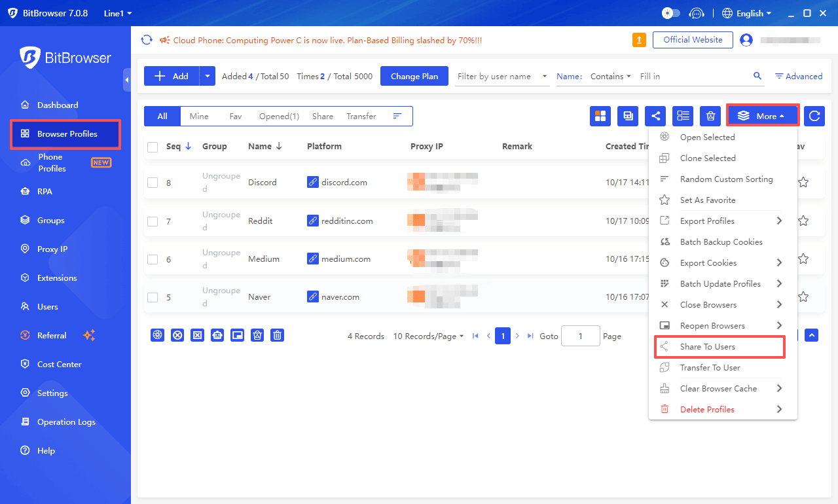Click the refresh list icon beside More

814,116
